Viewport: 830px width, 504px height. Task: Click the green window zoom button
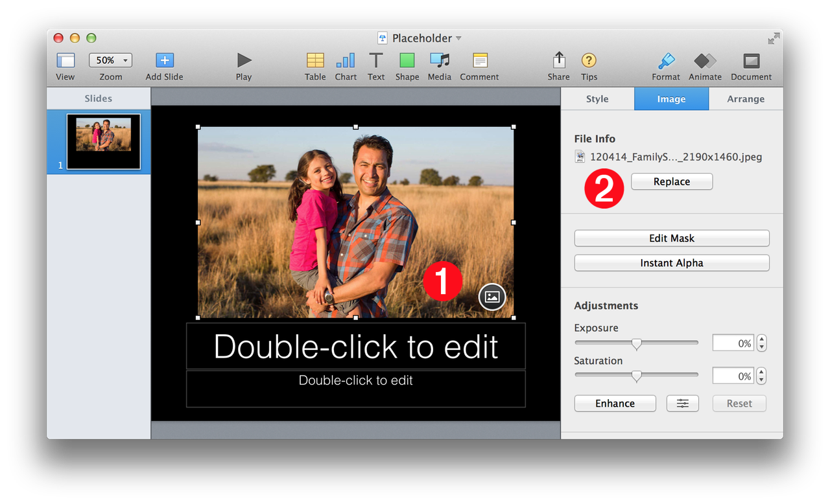91,38
